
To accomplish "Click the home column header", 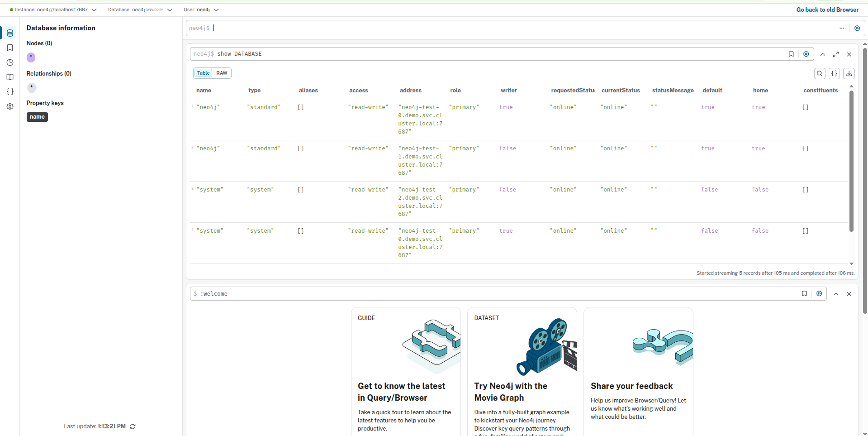I will coord(760,91).
